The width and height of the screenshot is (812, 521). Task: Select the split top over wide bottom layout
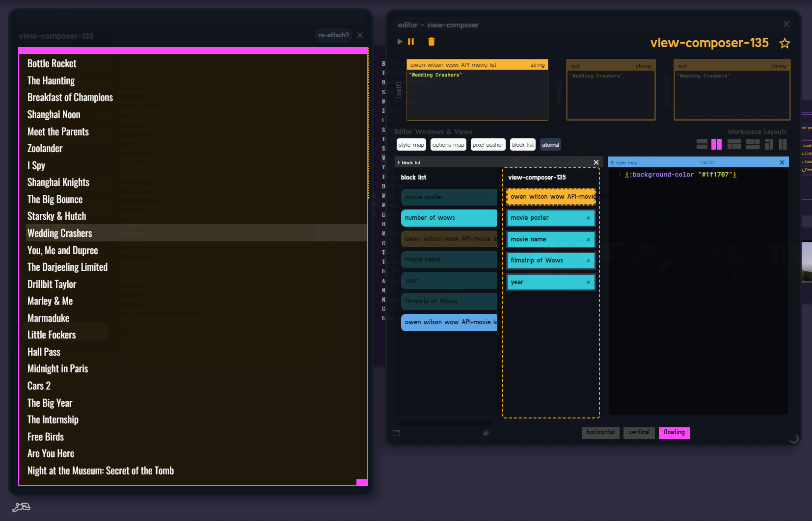(753, 144)
